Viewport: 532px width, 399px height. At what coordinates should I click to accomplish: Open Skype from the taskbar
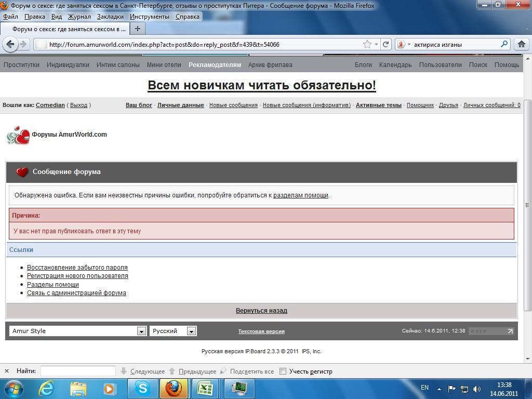142,388
